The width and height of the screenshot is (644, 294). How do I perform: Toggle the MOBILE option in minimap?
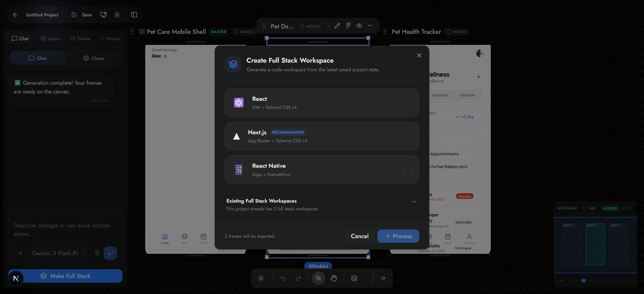[610, 208]
